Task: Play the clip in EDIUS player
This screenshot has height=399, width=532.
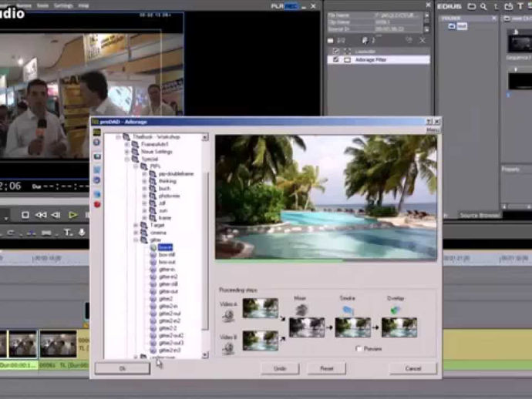Action: click(72, 215)
